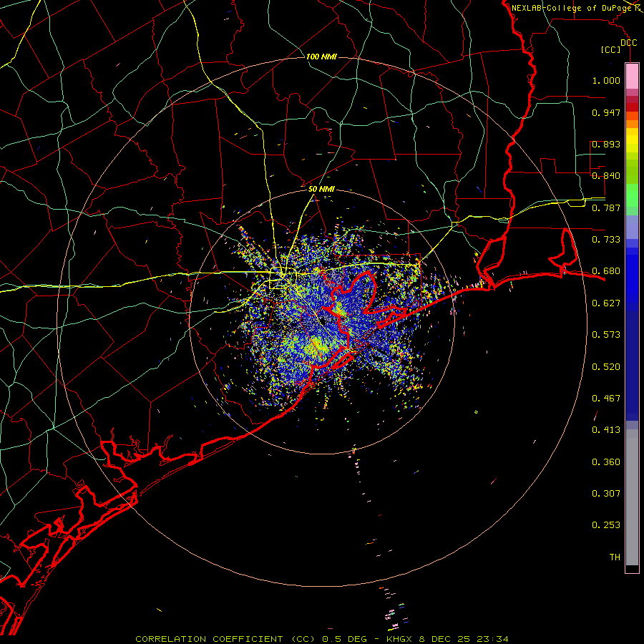Pick the bright green band of the color scale
Screen dimensions: 644x644
point(632,195)
